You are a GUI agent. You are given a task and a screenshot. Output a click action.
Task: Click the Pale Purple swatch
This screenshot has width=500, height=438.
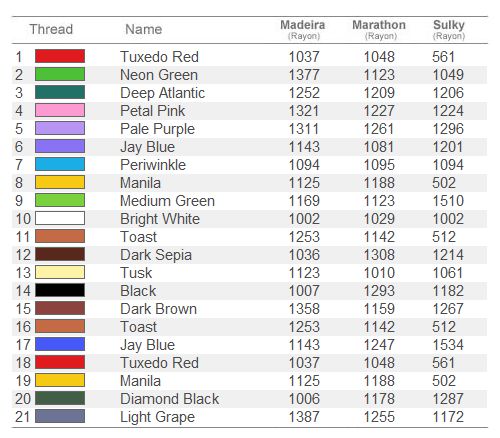(x=60, y=128)
